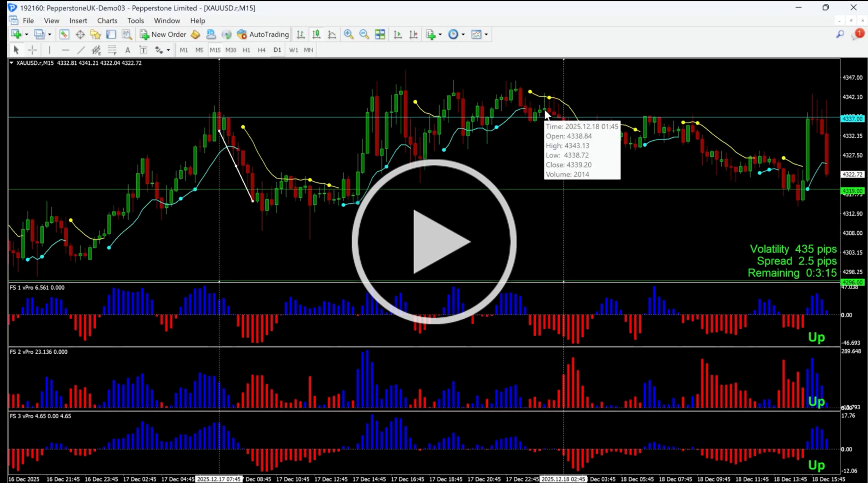Expand the arrows objects dropdown

click(168, 50)
